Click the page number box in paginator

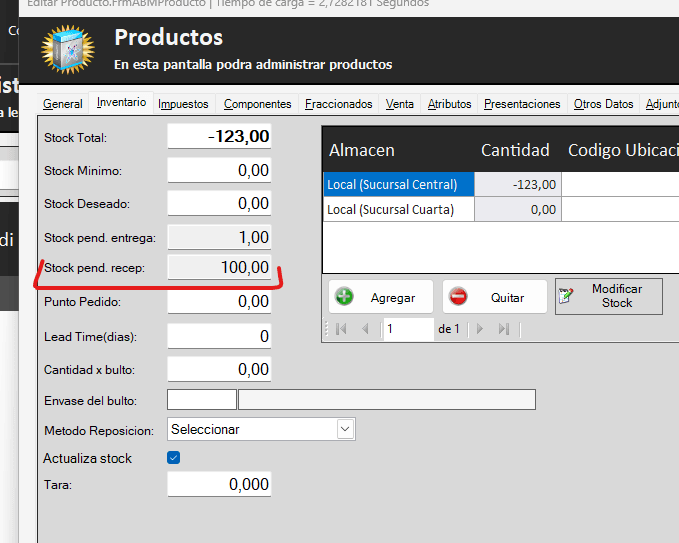[407, 329]
